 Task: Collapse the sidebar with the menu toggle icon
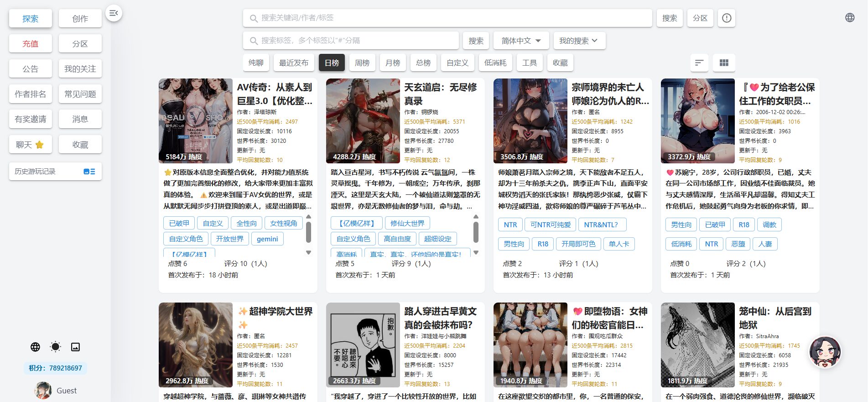[x=114, y=13]
